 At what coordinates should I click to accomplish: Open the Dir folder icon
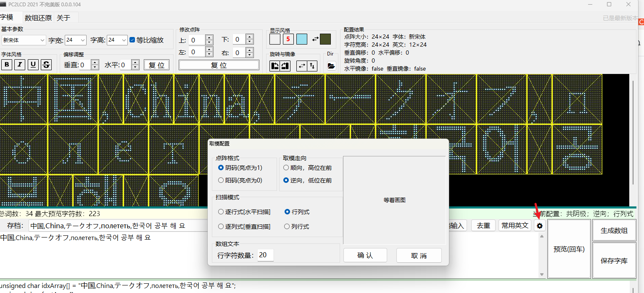tap(331, 66)
